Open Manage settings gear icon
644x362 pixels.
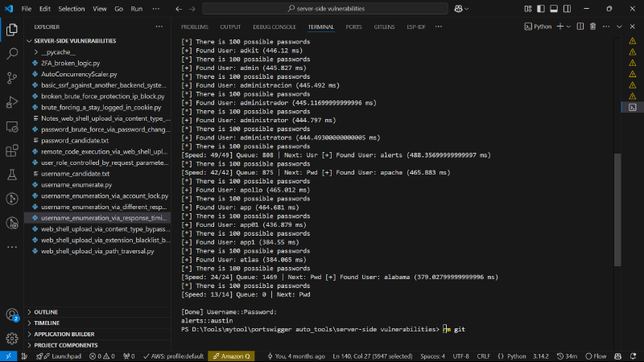(x=12, y=338)
